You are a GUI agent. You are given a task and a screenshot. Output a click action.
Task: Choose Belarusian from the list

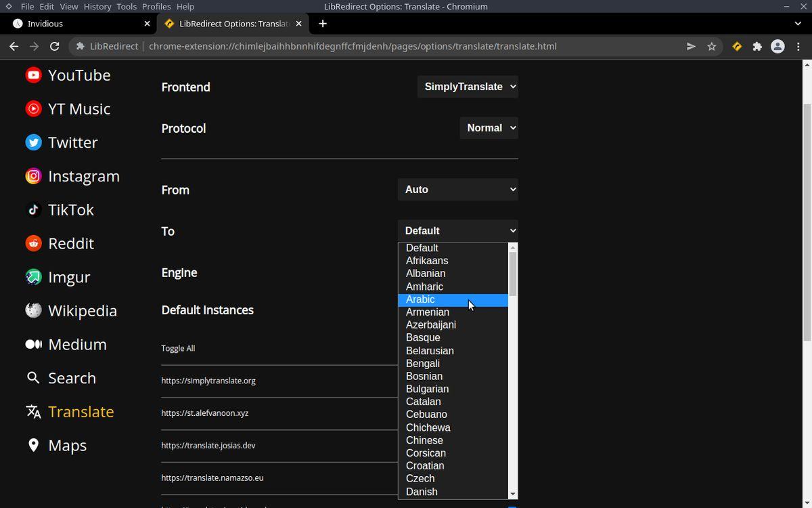(453, 351)
